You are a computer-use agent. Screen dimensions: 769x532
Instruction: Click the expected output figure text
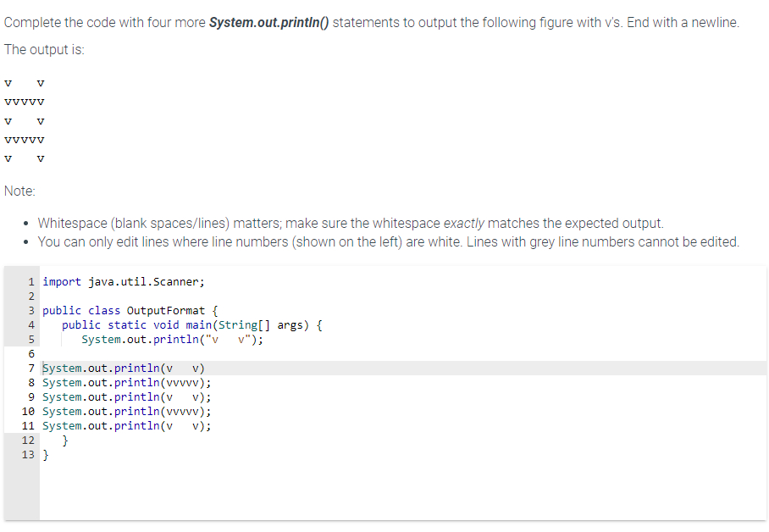[x=24, y=120]
